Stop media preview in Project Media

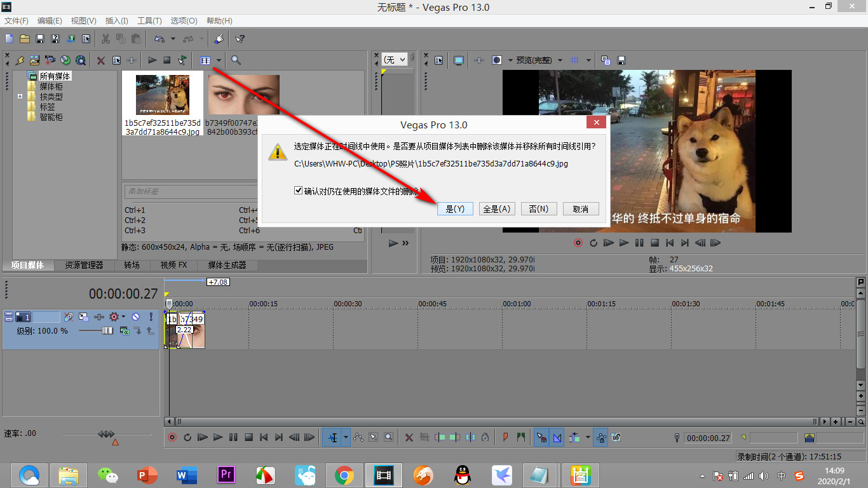[167, 60]
